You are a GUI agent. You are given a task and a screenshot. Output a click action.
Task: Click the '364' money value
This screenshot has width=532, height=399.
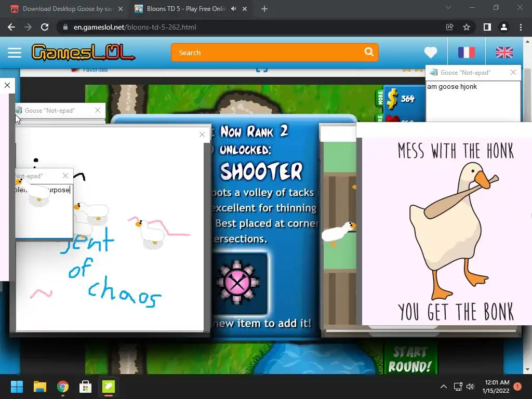pos(407,99)
